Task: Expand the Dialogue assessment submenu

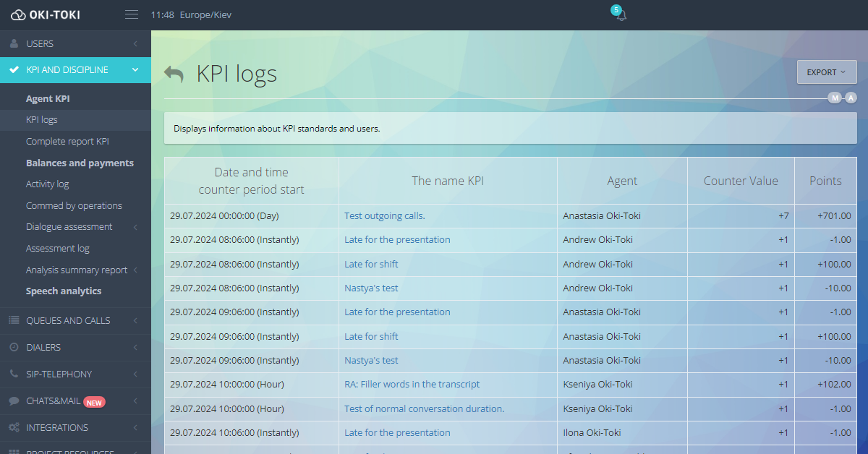Action: [x=135, y=227]
